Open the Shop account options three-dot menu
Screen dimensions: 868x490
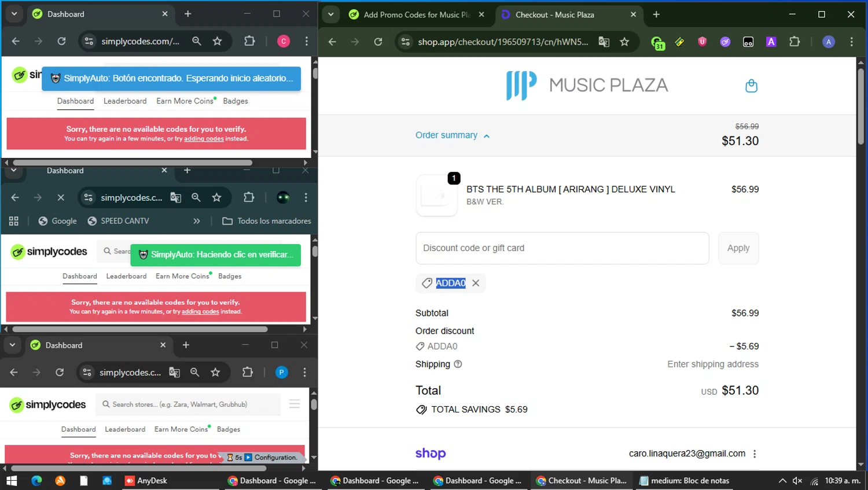click(x=755, y=454)
